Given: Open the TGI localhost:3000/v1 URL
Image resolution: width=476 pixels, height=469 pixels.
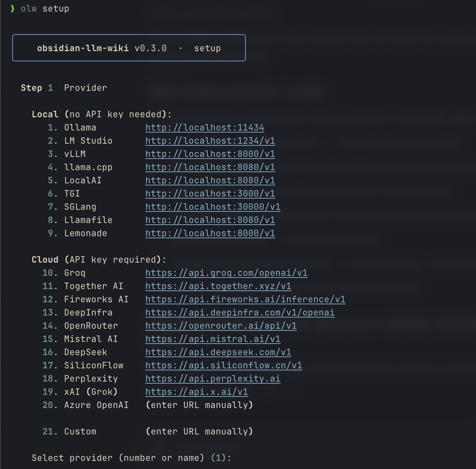Looking at the screenshot, I should (210, 194).
